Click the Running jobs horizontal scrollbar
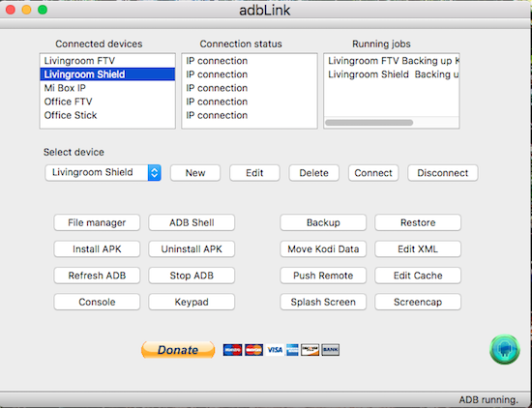The image size is (532, 408). click(x=369, y=123)
